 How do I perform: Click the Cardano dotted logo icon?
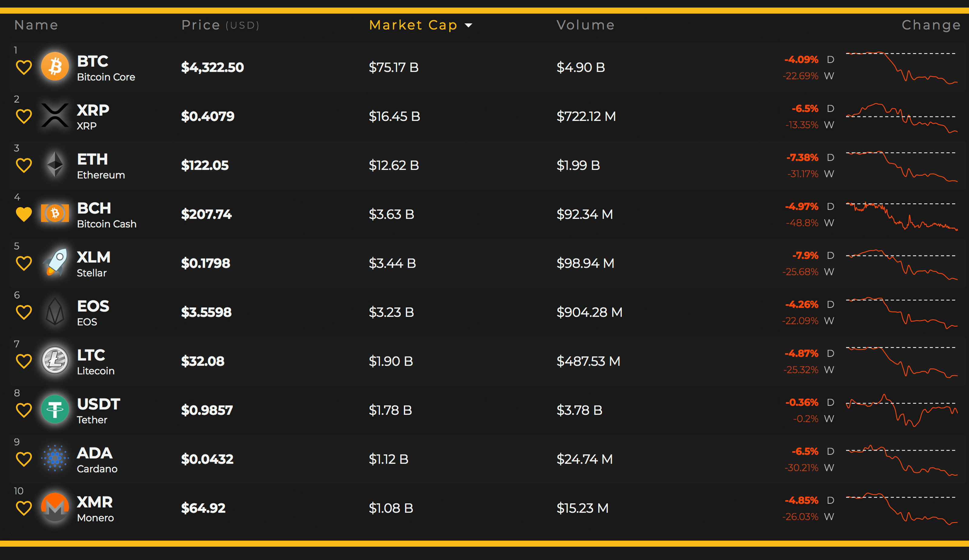55,458
